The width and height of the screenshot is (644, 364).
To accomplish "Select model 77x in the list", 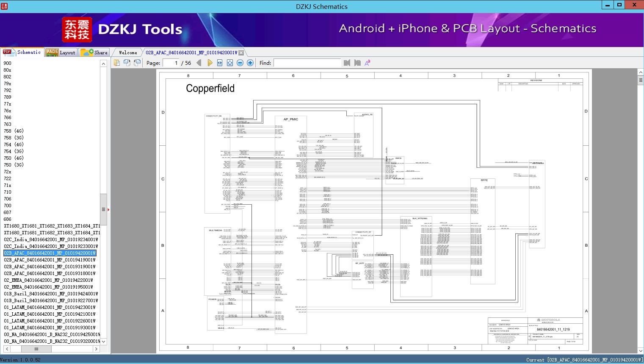I will tap(8, 104).
